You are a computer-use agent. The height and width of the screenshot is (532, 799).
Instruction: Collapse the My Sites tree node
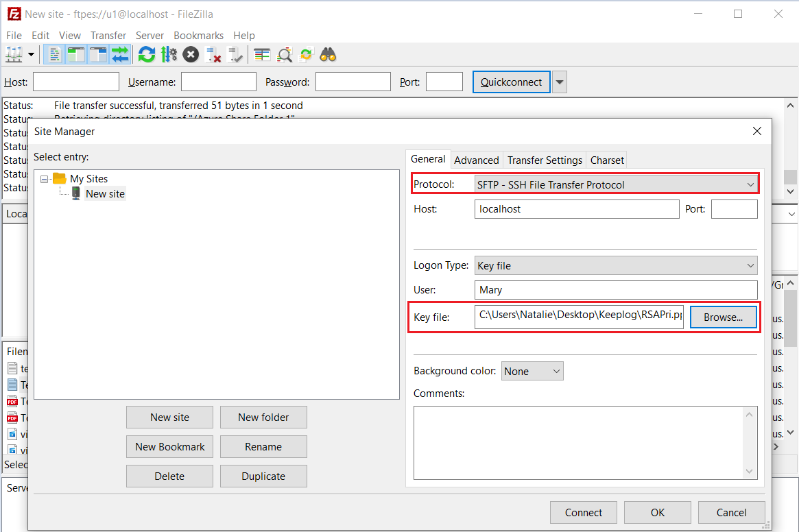45,179
